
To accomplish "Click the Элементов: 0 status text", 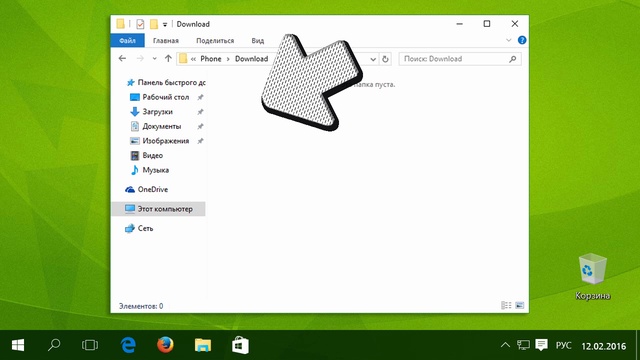I will click(141, 306).
